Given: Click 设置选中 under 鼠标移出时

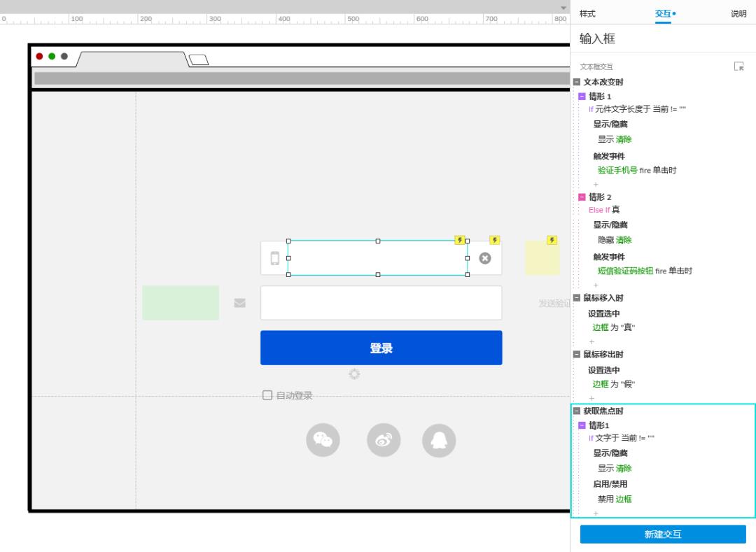Looking at the screenshot, I should (603, 370).
